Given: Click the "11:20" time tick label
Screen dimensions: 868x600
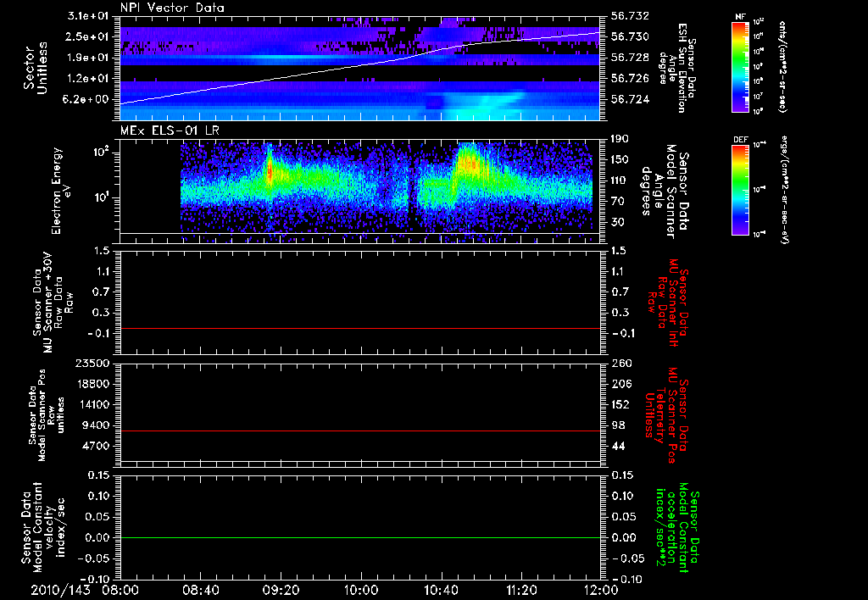Looking at the screenshot, I should (x=521, y=590).
